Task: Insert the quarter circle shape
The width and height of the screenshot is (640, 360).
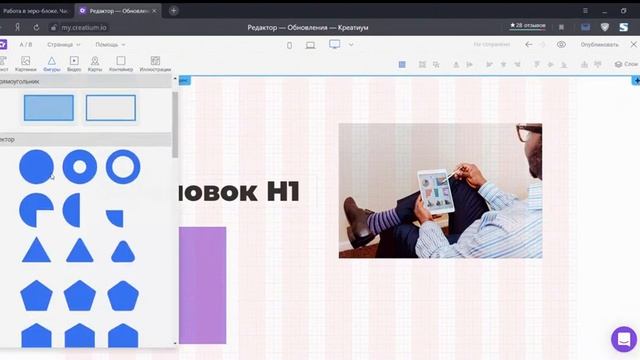Action: 115,219
